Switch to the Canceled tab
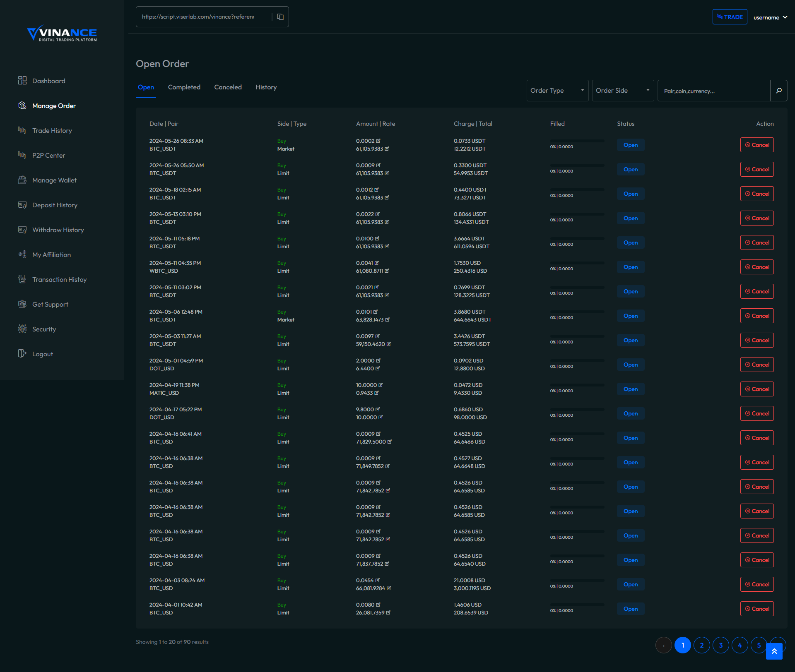The image size is (795, 672). 228,87
